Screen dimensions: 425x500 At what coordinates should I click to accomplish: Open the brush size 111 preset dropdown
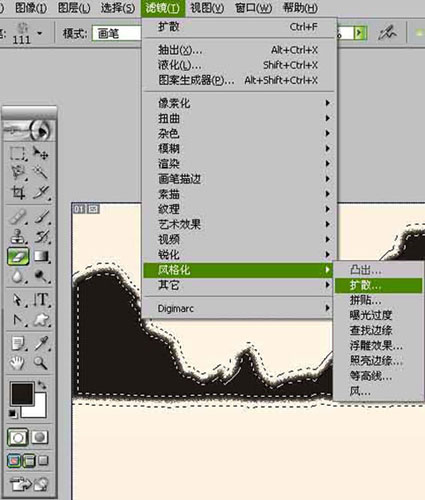[x=40, y=33]
